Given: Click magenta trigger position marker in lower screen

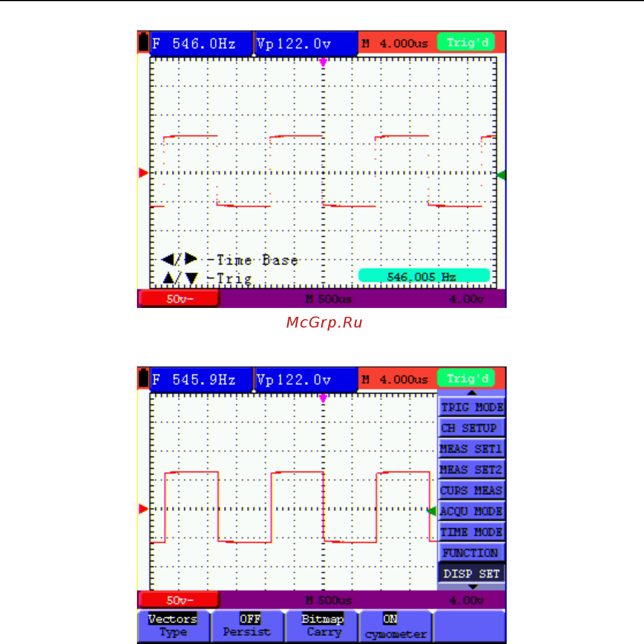Looking at the screenshot, I should [x=323, y=398].
